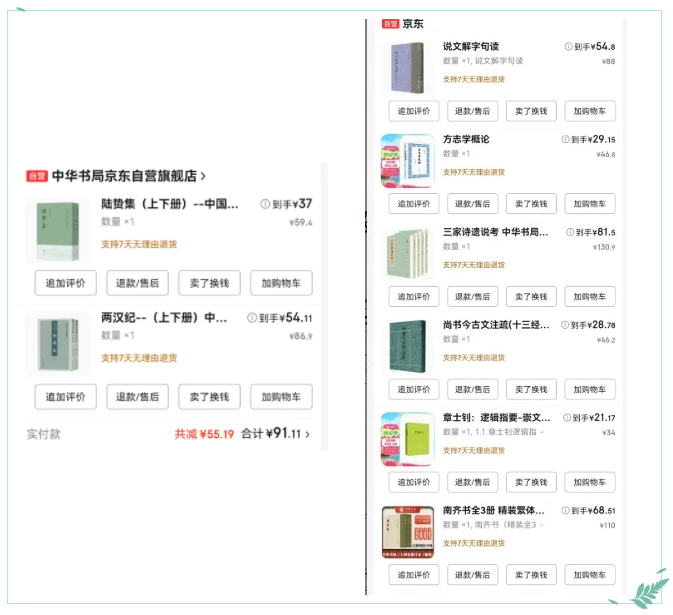
Task: Click 退款/售后 for 说文解字句读
Action: 473,111
